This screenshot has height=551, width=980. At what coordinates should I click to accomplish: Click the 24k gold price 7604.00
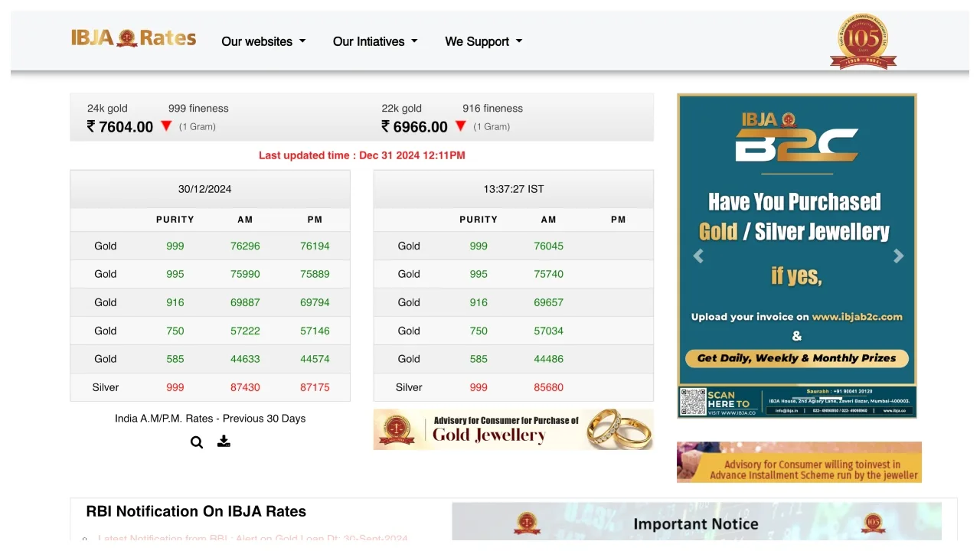(x=120, y=127)
